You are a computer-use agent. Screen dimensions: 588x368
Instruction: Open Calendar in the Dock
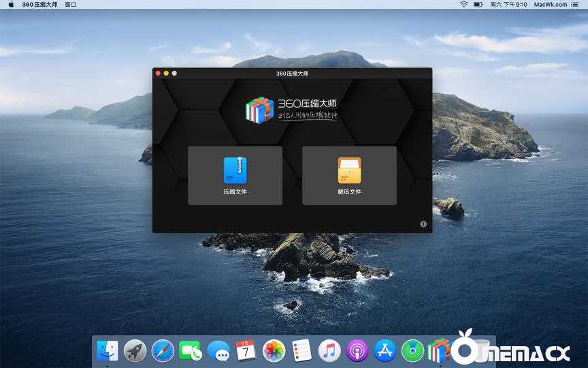[246, 351]
